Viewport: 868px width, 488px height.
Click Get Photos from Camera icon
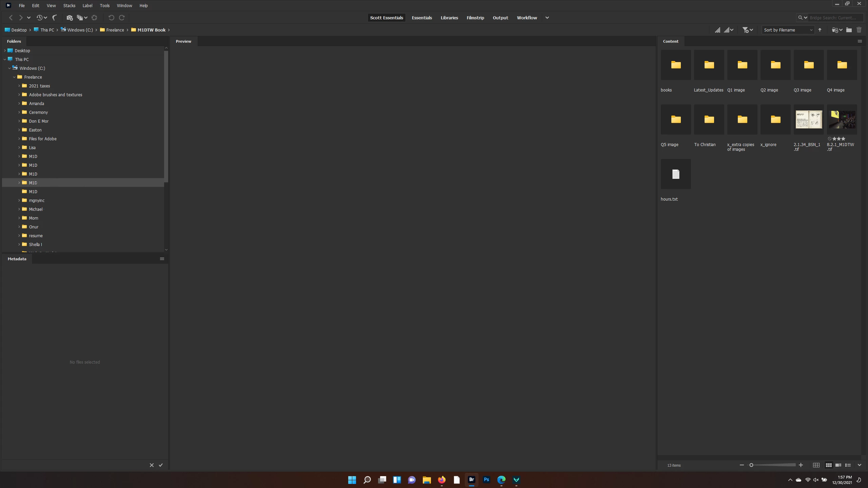tap(70, 18)
